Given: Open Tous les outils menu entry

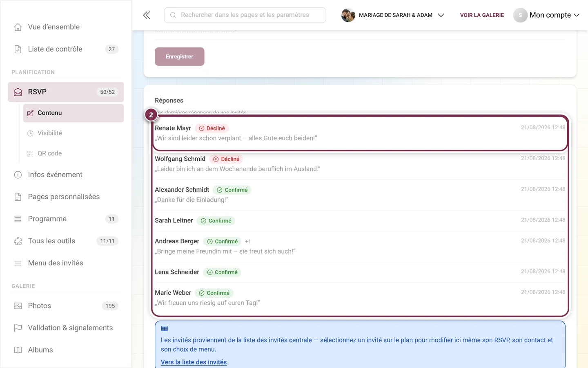Looking at the screenshot, I should point(66,241).
